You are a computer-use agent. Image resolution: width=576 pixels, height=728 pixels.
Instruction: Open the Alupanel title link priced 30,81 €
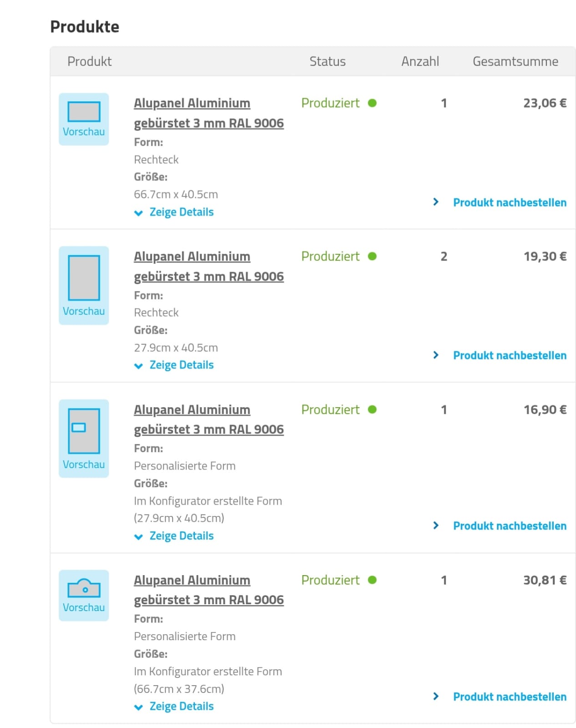coord(208,590)
